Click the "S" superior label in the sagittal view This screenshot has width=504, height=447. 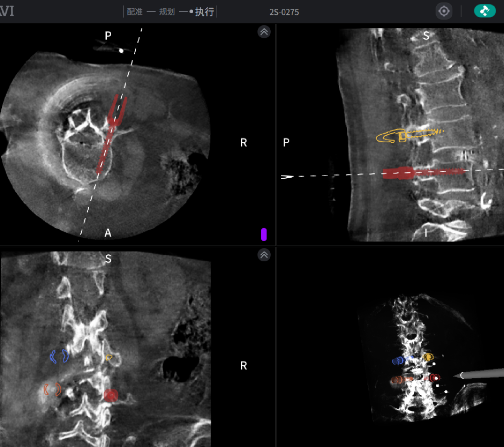point(426,35)
